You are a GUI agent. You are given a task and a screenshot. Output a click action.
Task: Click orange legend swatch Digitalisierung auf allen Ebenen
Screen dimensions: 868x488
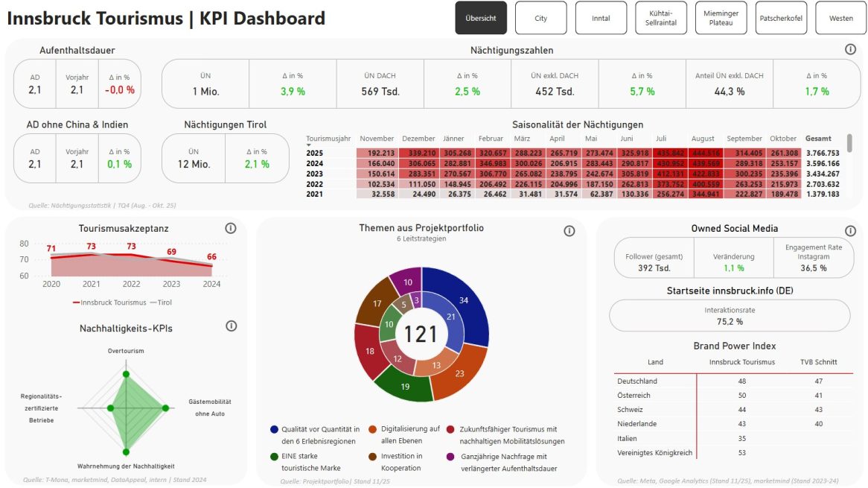[373, 430]
